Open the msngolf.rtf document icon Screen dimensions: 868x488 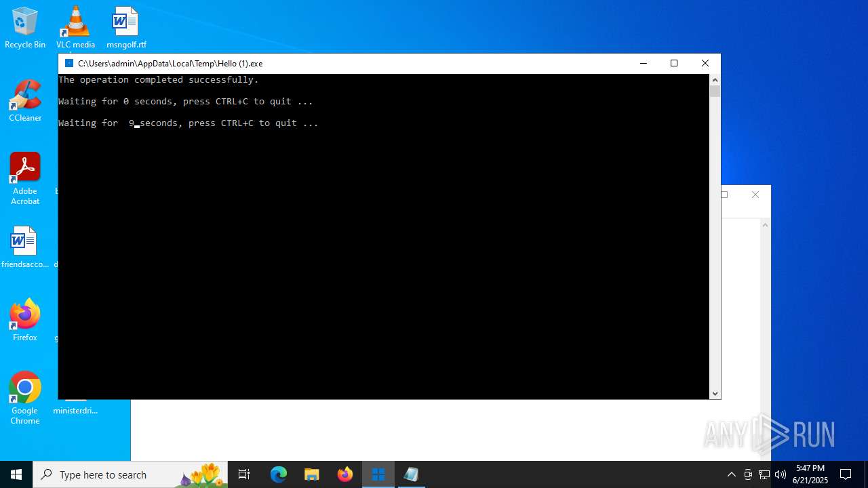[x=126, y=28]
